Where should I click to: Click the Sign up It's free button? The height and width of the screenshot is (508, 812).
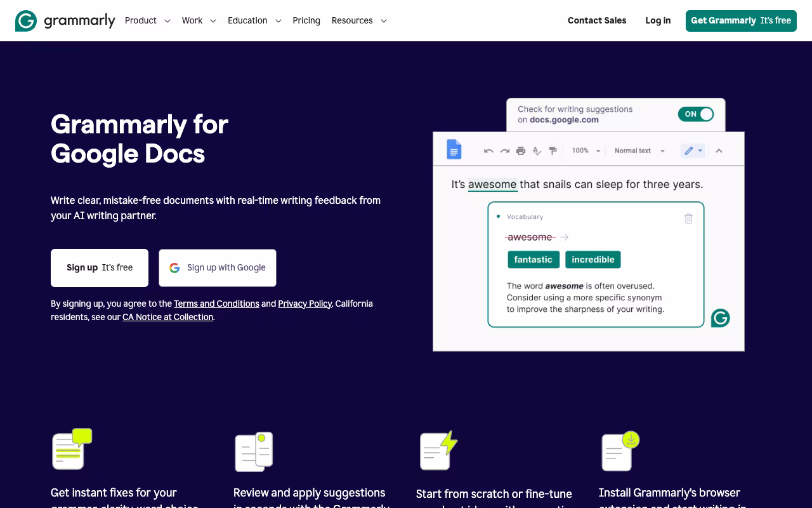[100, 268]
